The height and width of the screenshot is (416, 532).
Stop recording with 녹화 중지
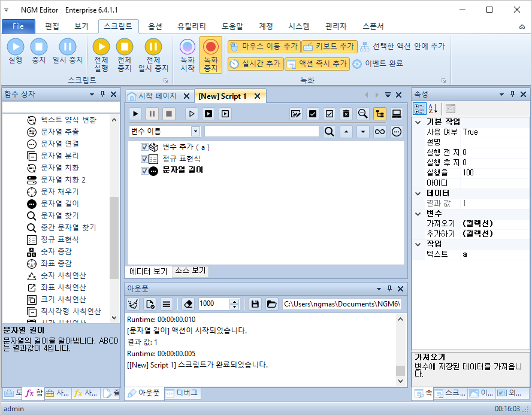(211, 55)
